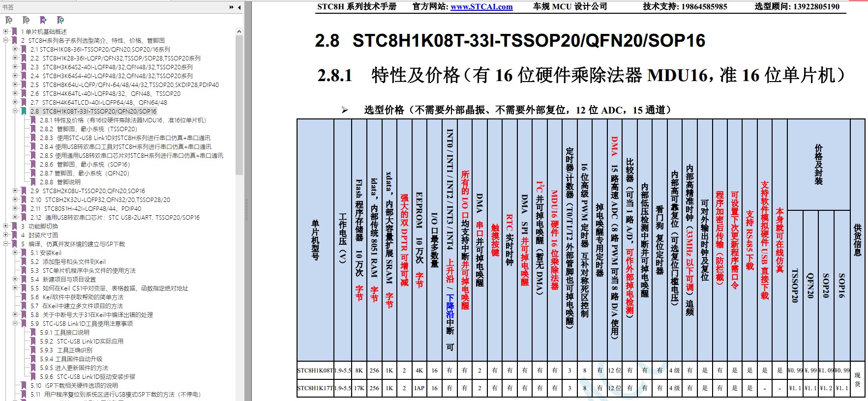Click the add bookmark icon with plus badge
The image size is (868, 401).
point(26,20)
